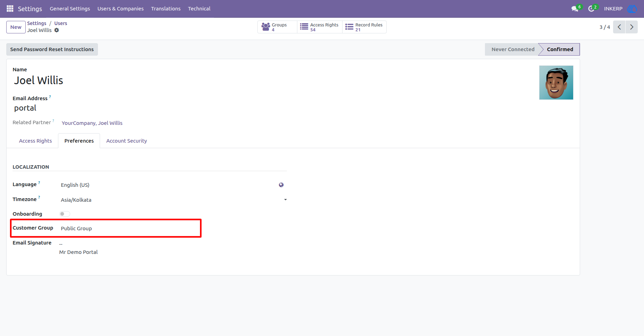Click the Related Partner help question mark
This screenshot has height=336, width=644.
(53, 121)
